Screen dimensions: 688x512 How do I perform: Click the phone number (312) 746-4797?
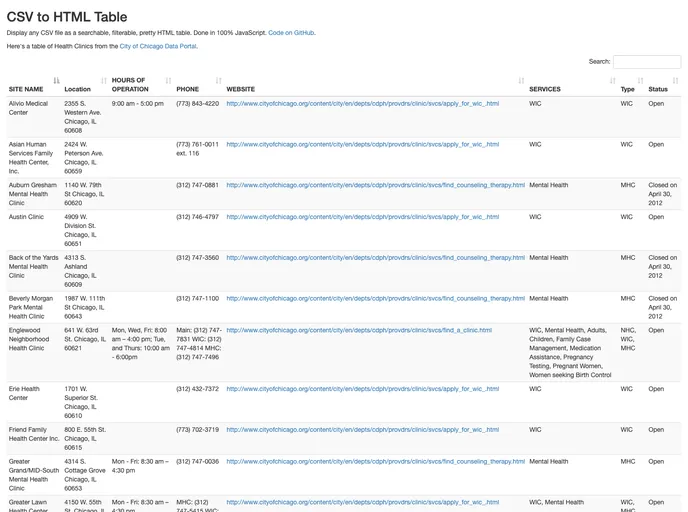(x=197, y=217)
